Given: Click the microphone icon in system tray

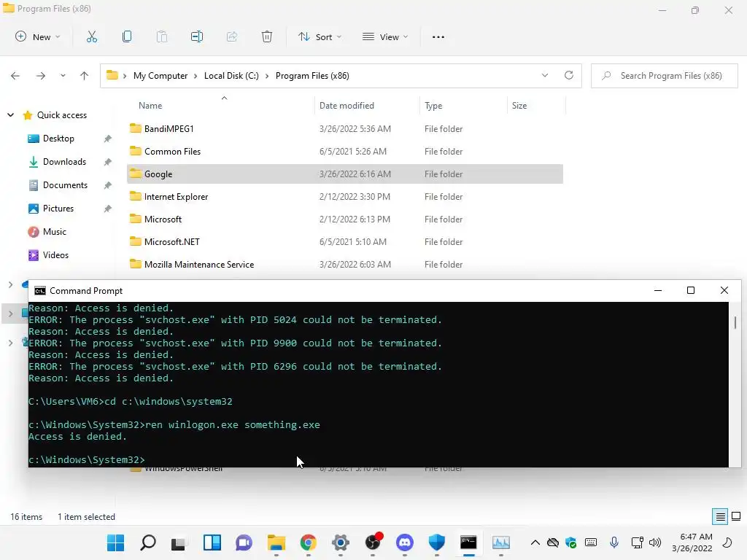Looking at the screenshot, I should click(614, 542).
